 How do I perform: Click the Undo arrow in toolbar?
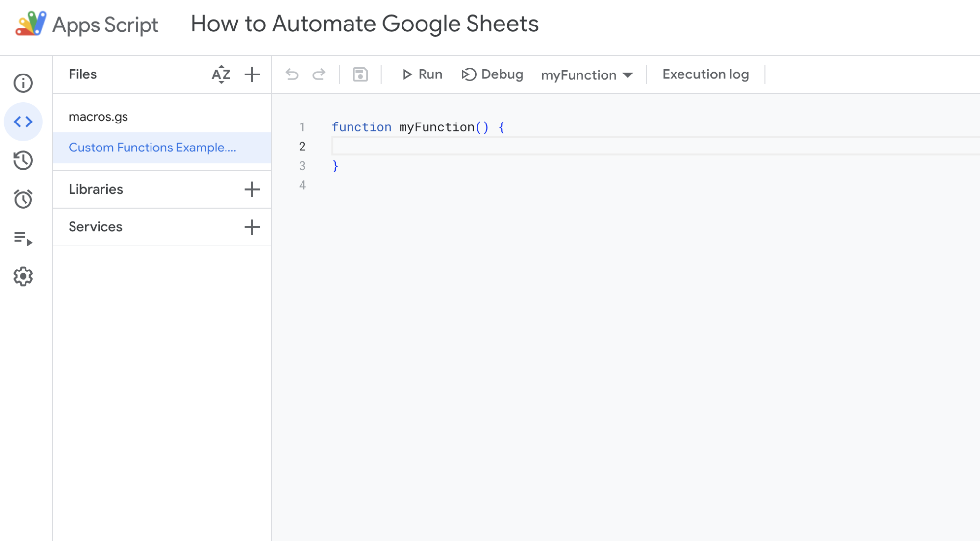292,74
